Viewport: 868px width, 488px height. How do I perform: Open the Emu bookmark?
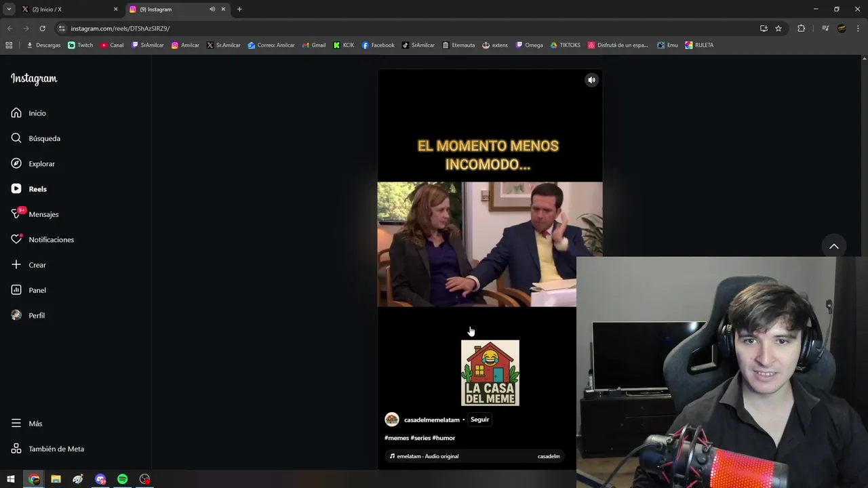click(x=668, y=45)
